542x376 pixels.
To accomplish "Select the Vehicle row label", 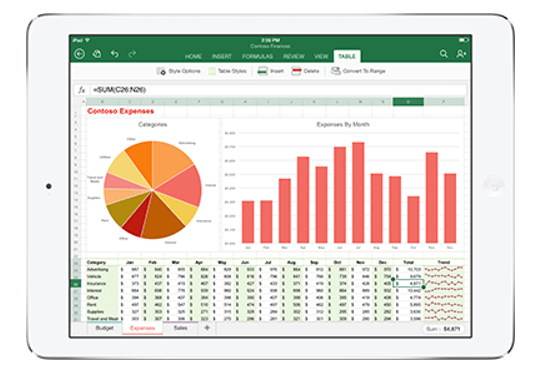I will (94, 276).
